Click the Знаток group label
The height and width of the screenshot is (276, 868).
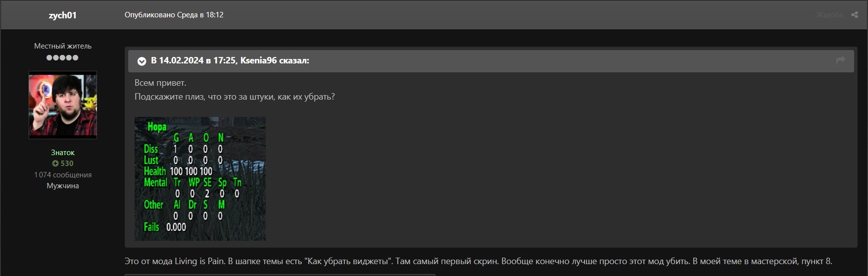[x=62, y=153]
